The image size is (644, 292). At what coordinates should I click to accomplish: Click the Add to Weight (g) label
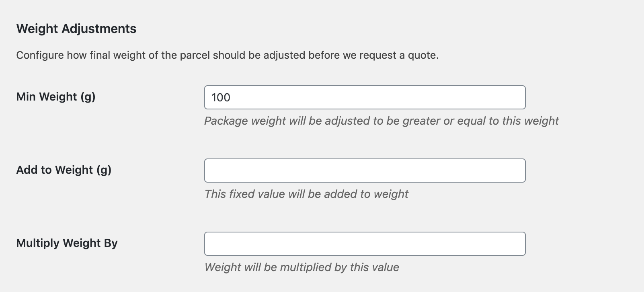[64, 170]
